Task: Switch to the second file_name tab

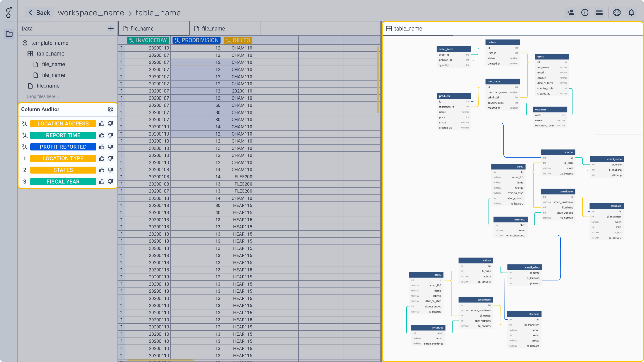Action: tap(225, 29)
